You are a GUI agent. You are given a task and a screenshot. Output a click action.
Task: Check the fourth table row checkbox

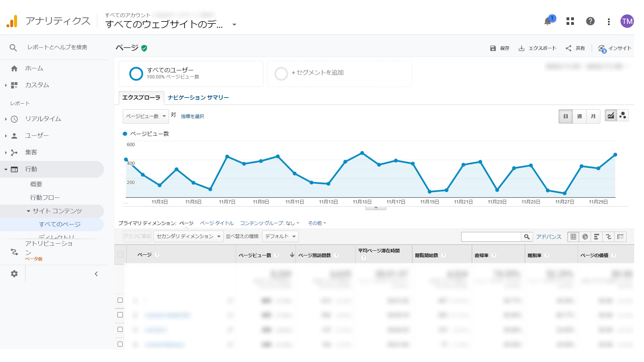click(x=120, y=344)
